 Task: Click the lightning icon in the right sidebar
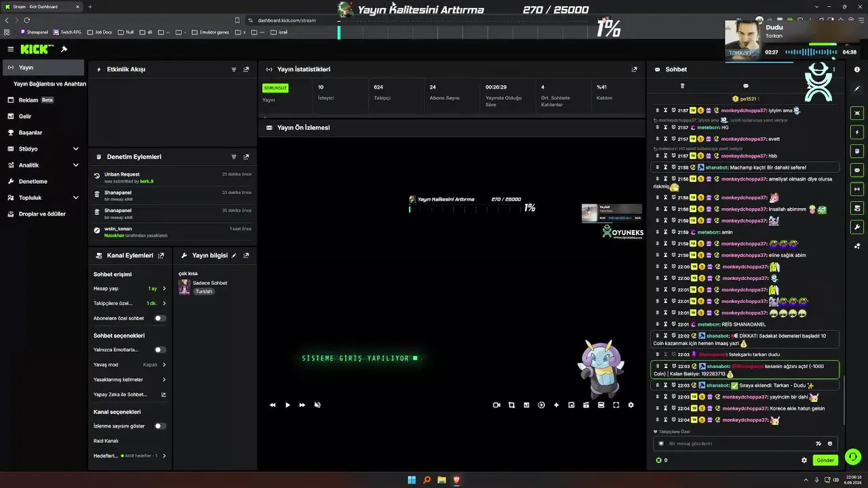pos(857,132)
